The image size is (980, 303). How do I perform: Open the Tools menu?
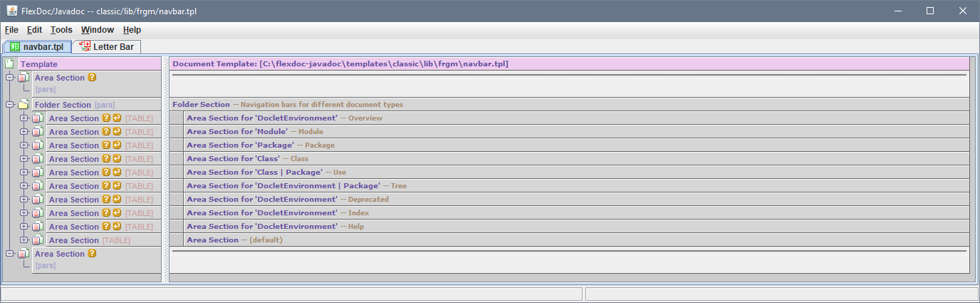point(61,30)
